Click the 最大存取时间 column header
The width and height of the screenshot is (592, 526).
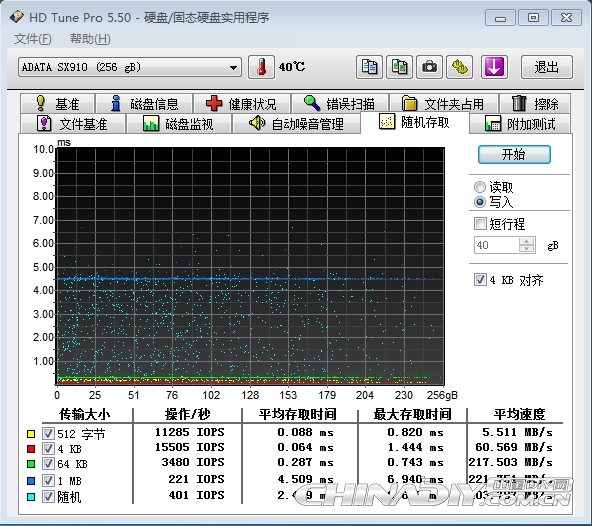[412, 414]
